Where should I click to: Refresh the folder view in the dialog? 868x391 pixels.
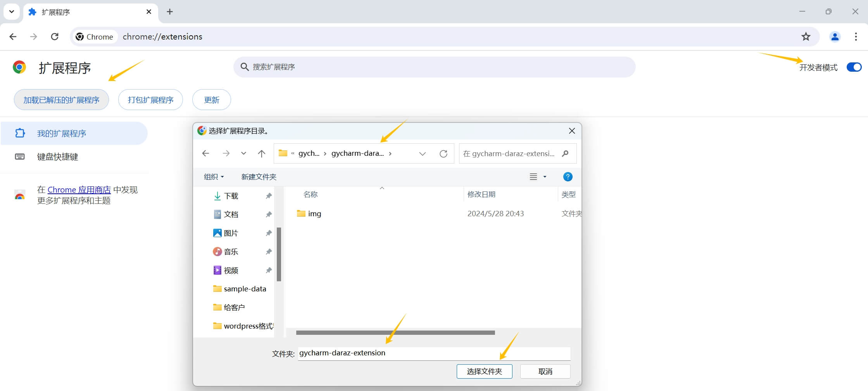pos(443,154)
